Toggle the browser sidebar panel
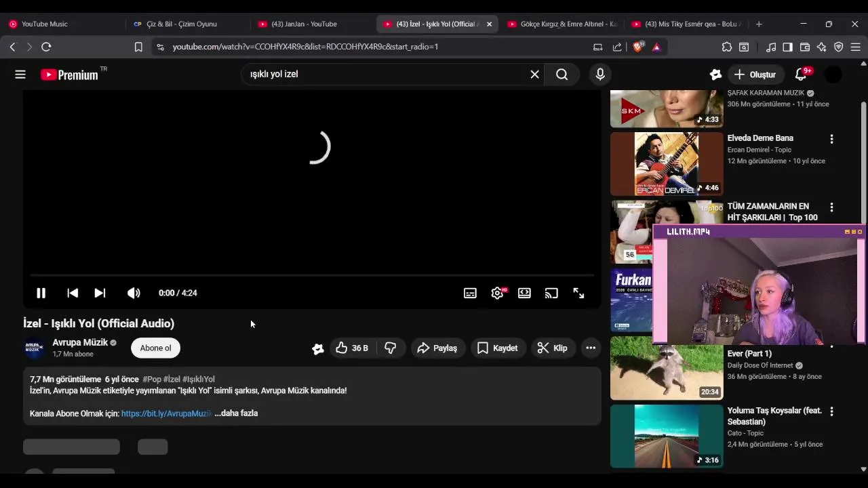 pyautogui.click(x=788, y=47)
